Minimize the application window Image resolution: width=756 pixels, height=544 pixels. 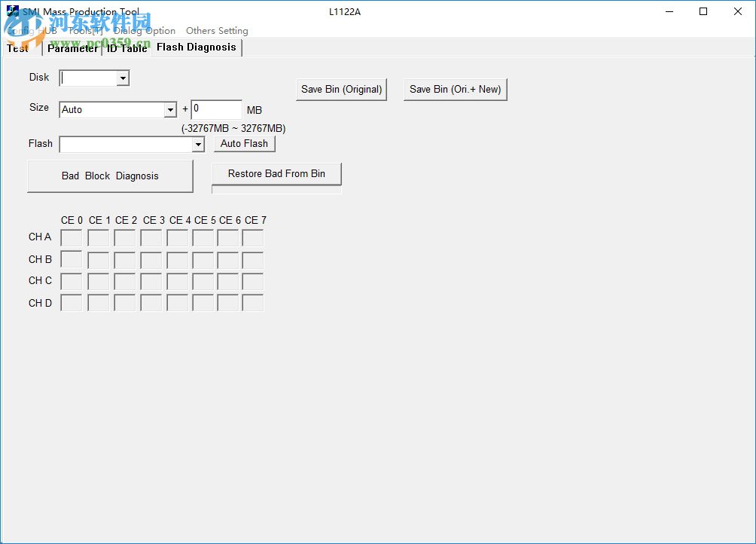[669, 11]
